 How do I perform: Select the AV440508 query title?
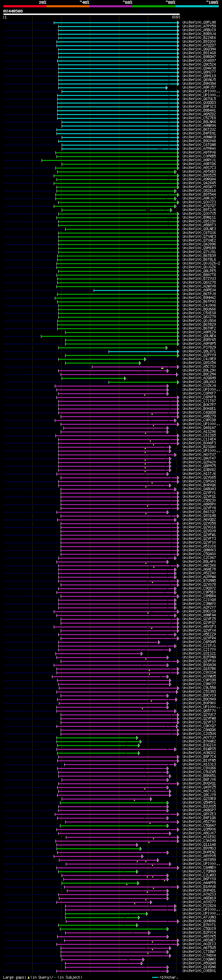pos(13,11)
